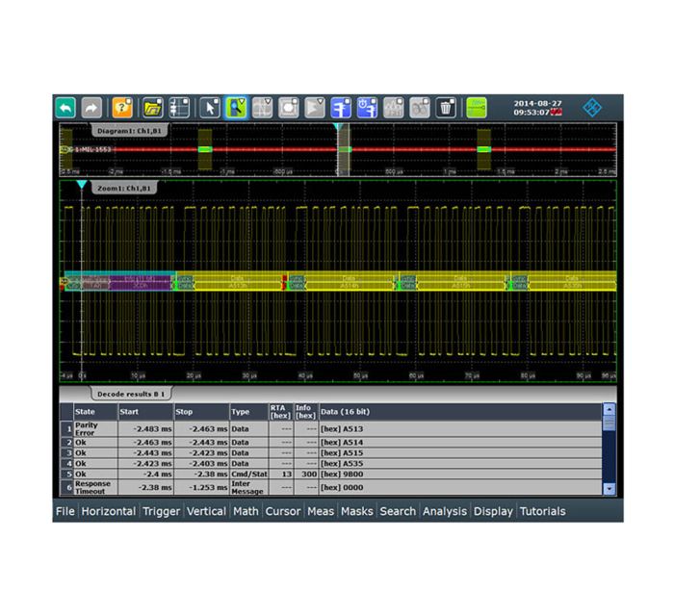Click the Type column header
The width and height of the screenshot is (674, 616).
pyautogui.click(x=249, y=412)
